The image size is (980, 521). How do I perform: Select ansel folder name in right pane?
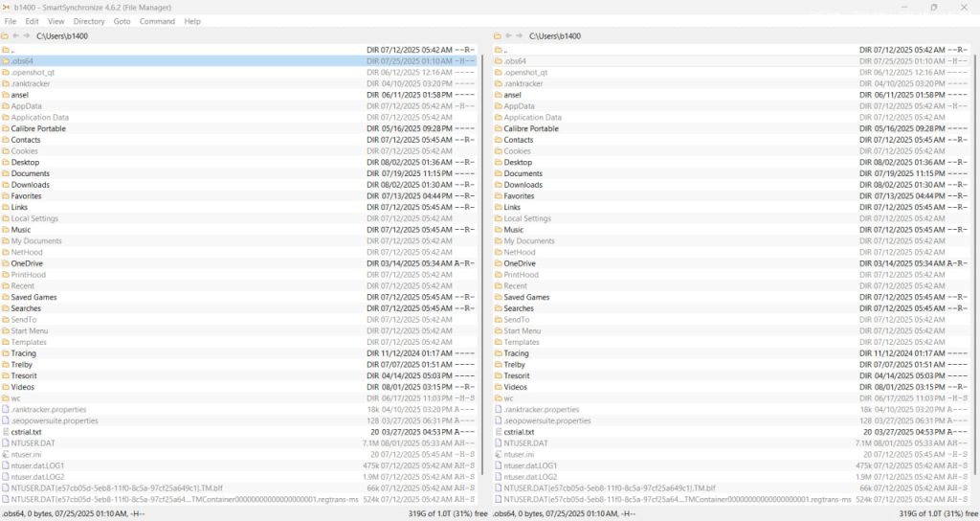click(513, 95)
